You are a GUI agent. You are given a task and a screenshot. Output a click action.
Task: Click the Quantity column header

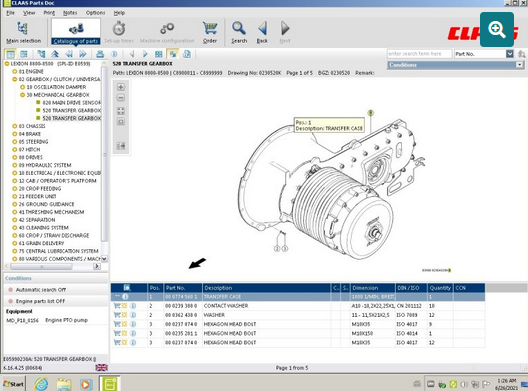[440, 288]
